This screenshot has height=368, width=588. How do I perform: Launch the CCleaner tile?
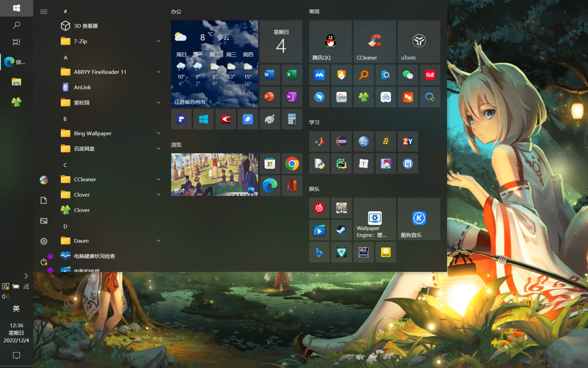click(x=374, y=42)
